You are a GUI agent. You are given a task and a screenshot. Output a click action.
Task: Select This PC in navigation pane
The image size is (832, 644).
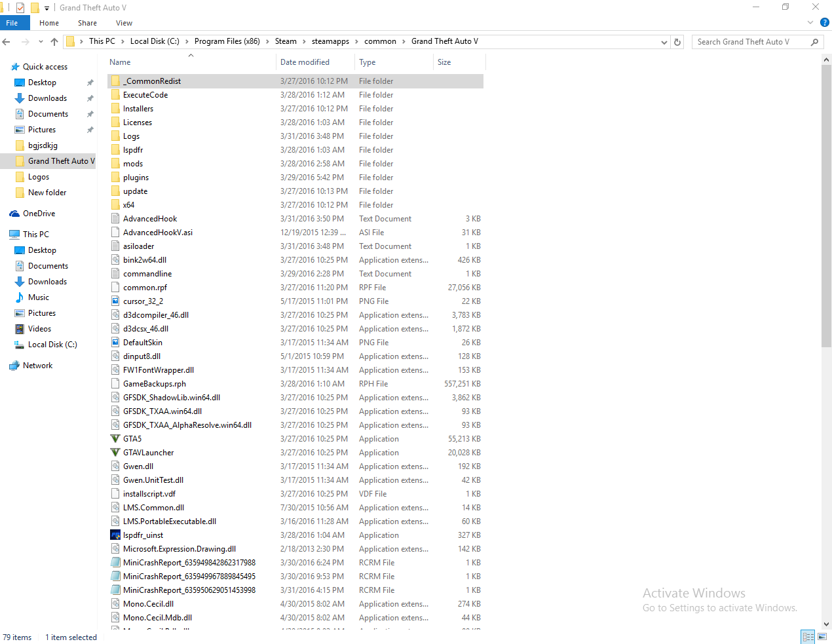[35, 235]
